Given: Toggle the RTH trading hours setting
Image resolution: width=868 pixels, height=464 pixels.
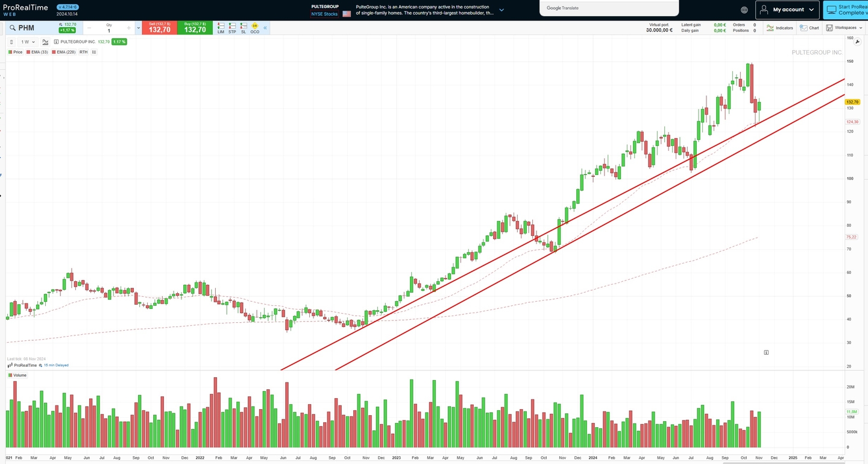Looking at the screenshot, I should tap(83, 52).
